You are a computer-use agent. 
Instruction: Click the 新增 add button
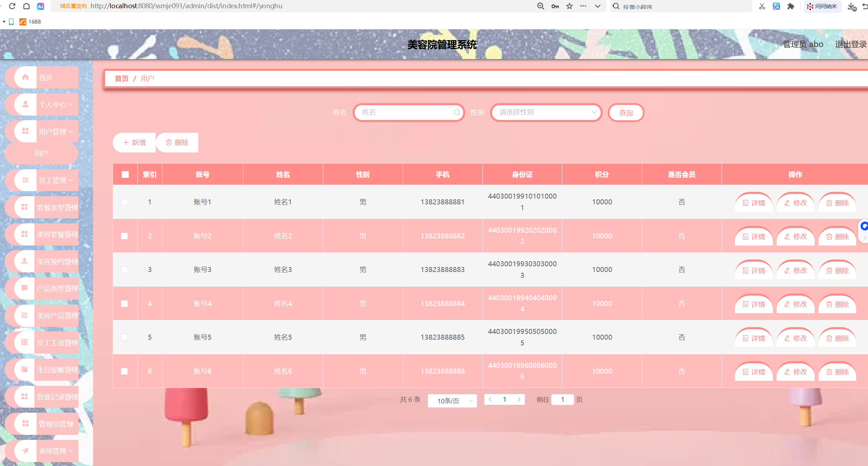pyautogui.click(x=135, y=142)
